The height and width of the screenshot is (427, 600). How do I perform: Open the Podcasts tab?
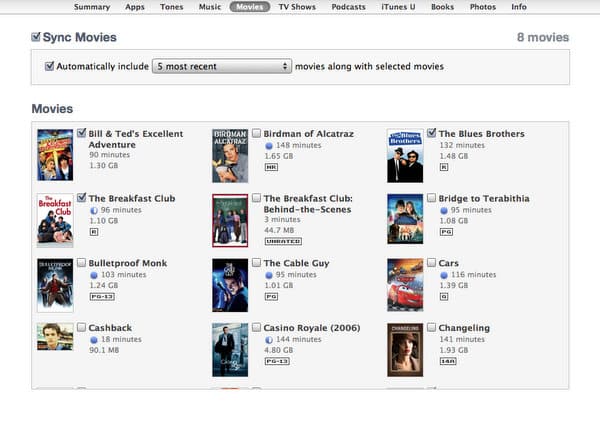click(348, 7)
